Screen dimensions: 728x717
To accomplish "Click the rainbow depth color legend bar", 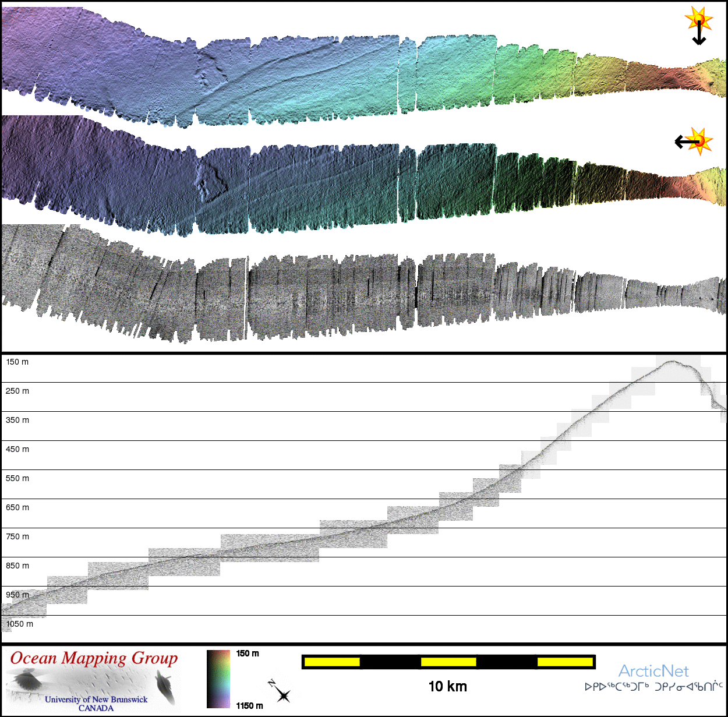I will [218, 679].
